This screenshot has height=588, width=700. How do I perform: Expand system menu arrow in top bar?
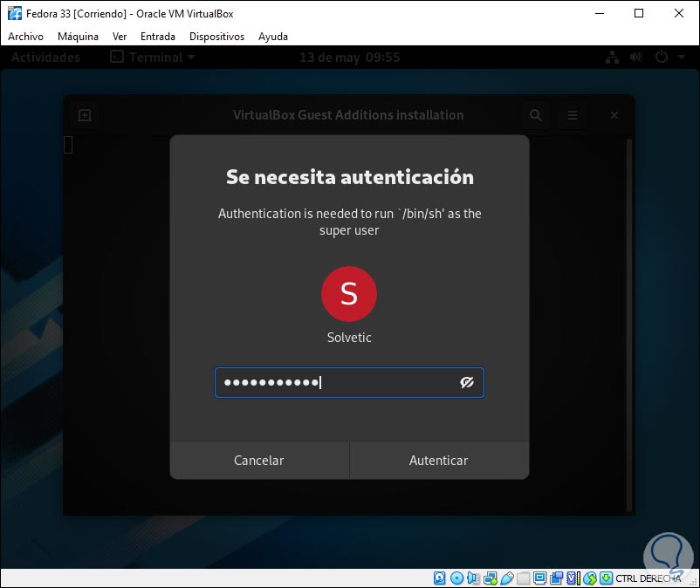[682, 57]
